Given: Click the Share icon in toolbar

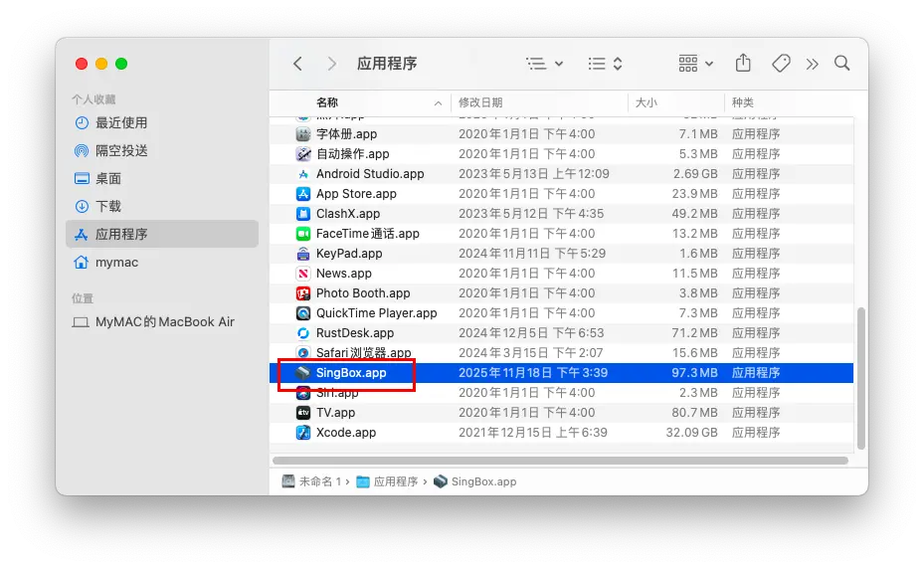Looking at the screenshot, I should pyautogui.click(x=743, y=64).
